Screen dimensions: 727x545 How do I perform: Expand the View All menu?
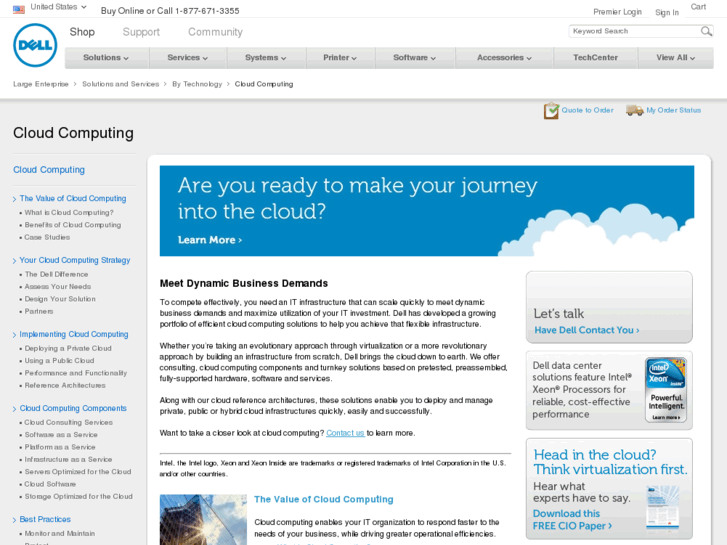click(676, 58)
